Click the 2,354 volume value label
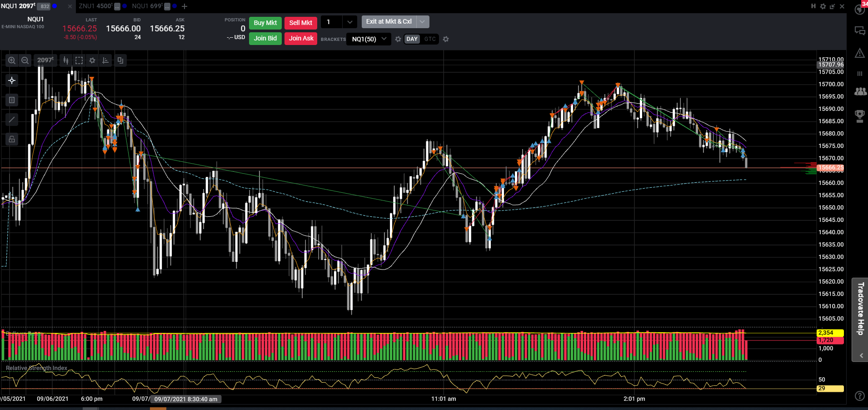Image resolution: width=868 pixels, height=410 pixels. (830, 333)
